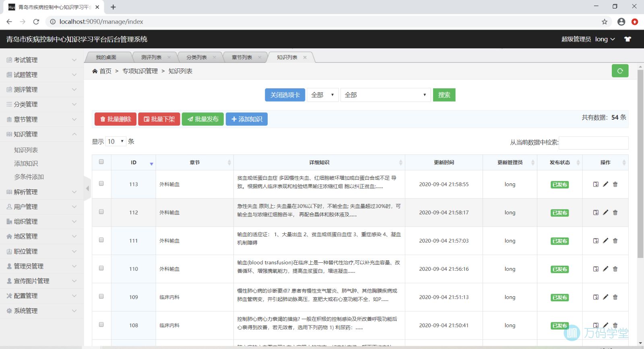Delete knowledge row 112 via trash icon
Viewport: 644px width, 349px height.
tap(615, 212)
